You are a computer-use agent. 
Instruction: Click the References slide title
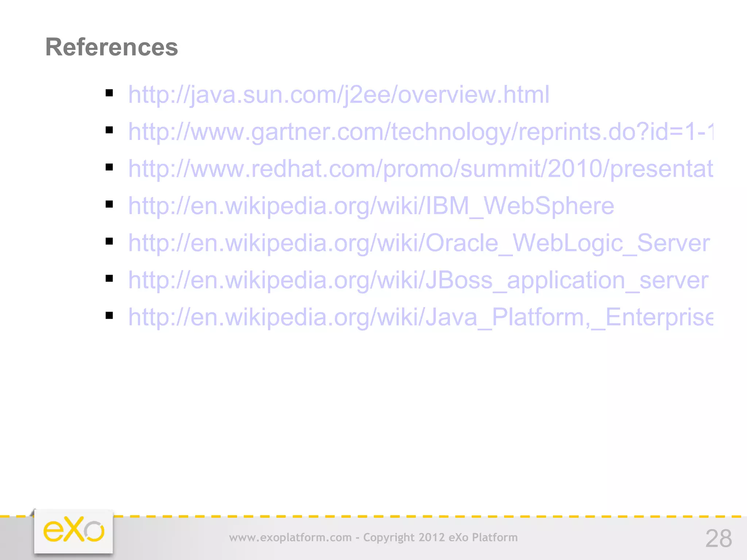[x=112, y=47]
